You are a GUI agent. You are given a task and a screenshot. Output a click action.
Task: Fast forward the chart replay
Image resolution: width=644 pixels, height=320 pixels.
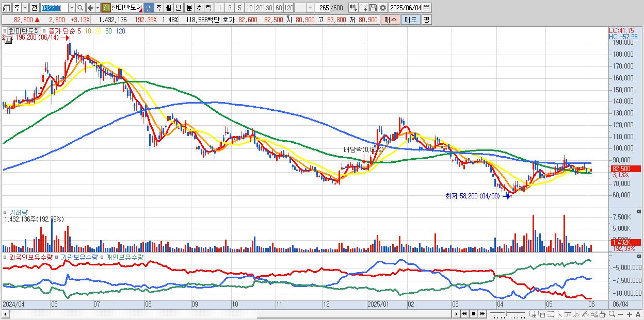point(482,314)
